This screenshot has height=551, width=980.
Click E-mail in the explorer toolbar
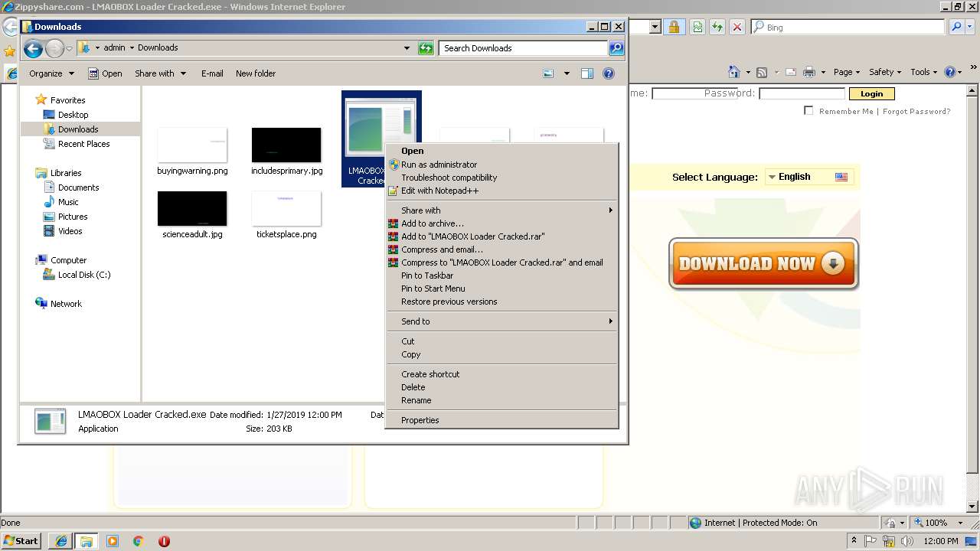212,73
